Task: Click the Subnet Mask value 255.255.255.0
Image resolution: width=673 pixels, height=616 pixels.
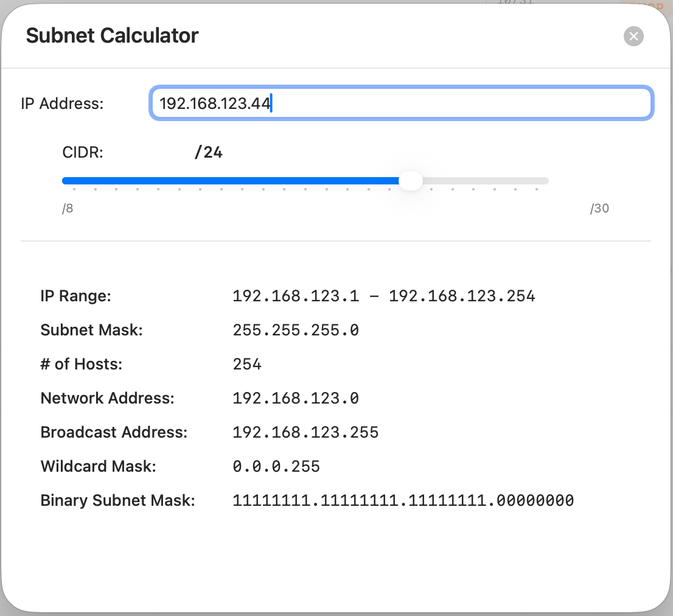Action: click(296, 331)
